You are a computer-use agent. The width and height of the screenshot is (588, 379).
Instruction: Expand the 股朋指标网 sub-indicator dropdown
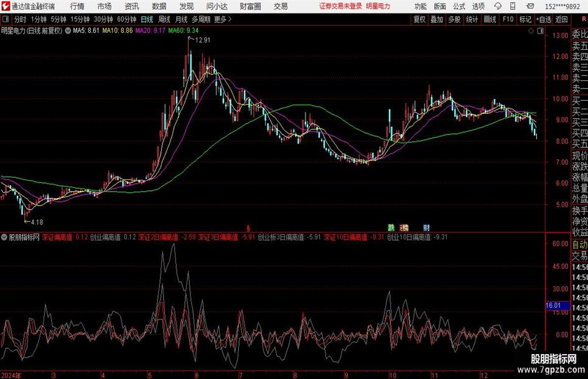point(4,237)
